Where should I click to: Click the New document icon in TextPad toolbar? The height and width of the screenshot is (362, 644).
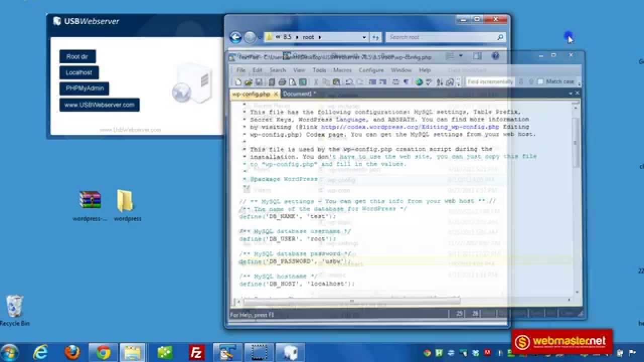(238, 82)
